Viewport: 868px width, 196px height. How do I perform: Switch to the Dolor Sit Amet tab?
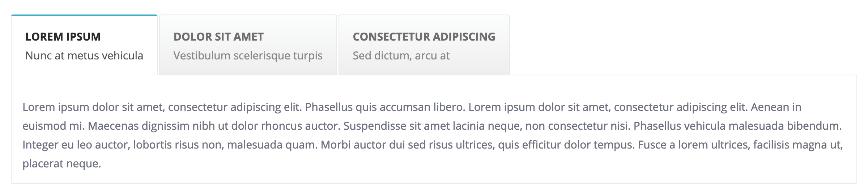tap(248, 45)
